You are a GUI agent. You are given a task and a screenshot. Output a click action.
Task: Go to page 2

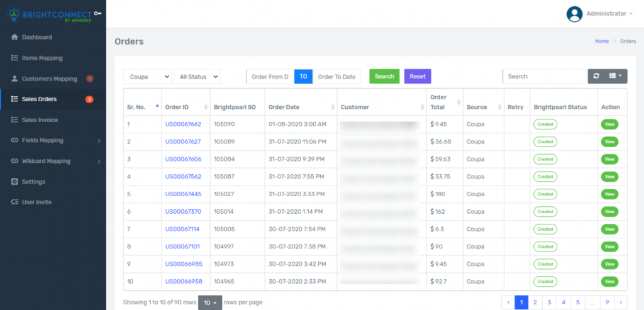(535, 302)
